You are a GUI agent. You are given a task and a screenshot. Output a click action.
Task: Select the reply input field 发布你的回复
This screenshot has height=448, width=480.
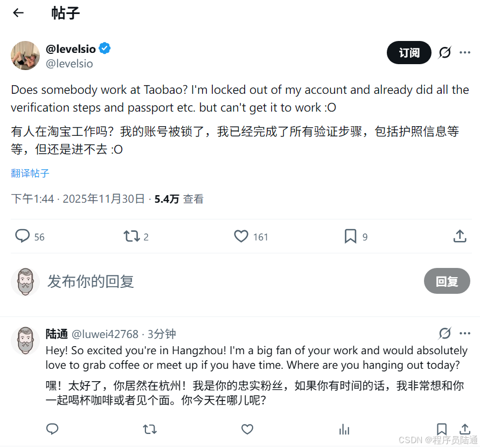90,281
